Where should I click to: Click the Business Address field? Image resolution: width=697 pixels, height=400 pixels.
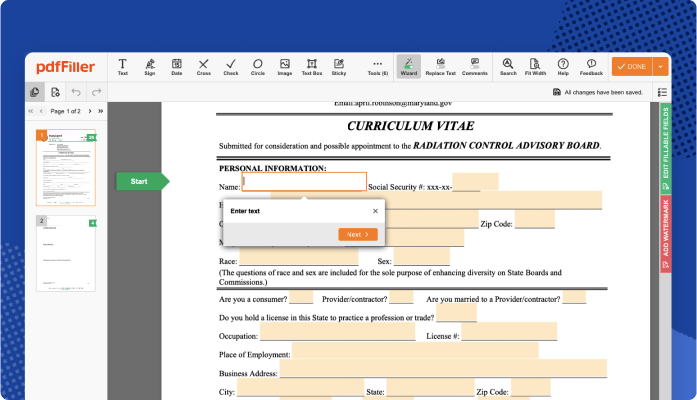(x=443, y=369)
